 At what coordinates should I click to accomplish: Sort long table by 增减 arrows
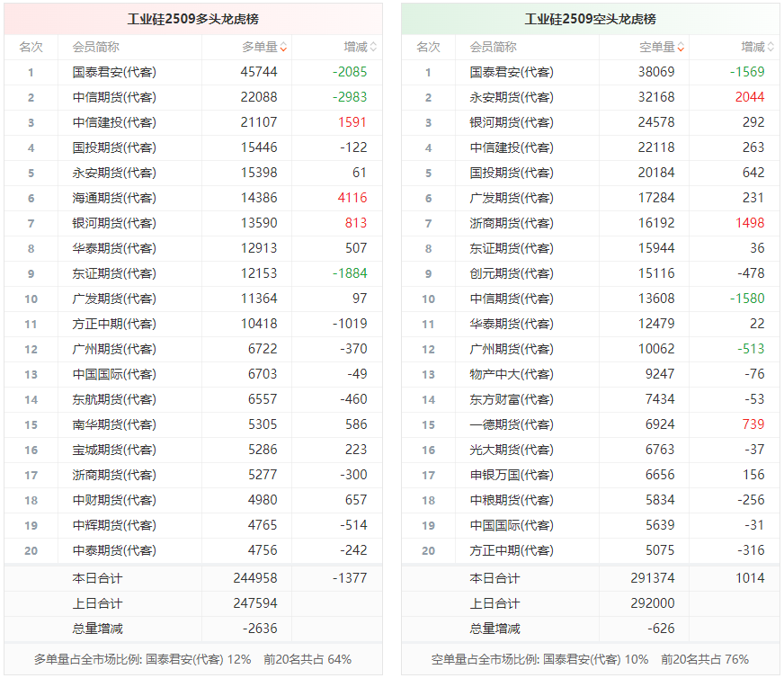coord(373,48)
